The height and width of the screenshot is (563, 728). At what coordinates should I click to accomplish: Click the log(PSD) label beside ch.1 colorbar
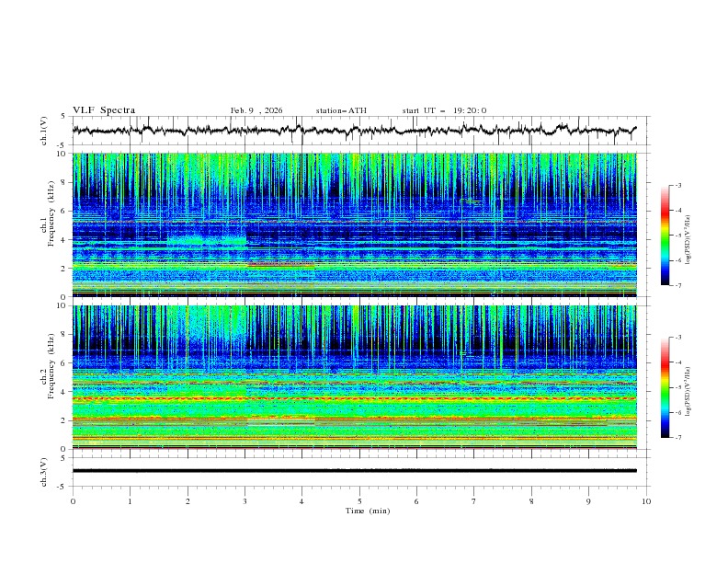point(688,240)
